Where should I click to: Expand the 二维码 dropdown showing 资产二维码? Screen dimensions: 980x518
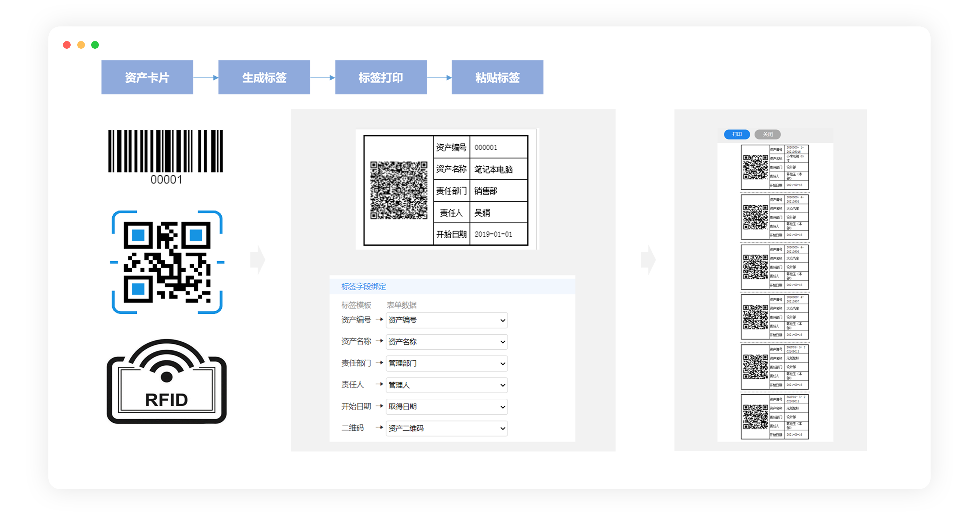pos(446,429)
